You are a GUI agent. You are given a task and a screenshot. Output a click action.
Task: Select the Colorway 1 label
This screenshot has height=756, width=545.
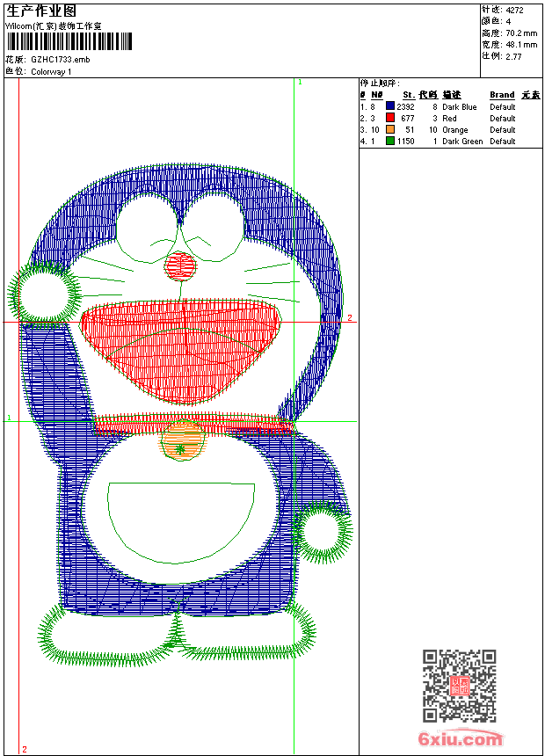(51, 72)
